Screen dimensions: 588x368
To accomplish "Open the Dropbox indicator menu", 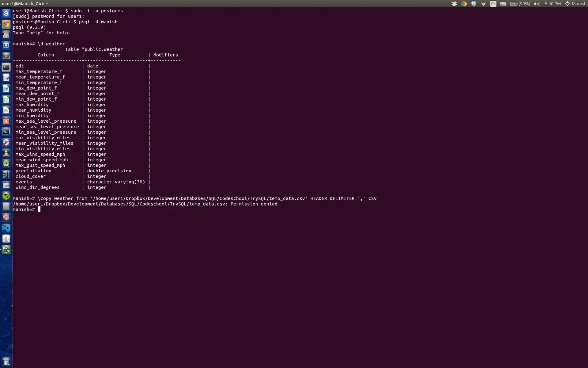I will (x=454, y=4).
